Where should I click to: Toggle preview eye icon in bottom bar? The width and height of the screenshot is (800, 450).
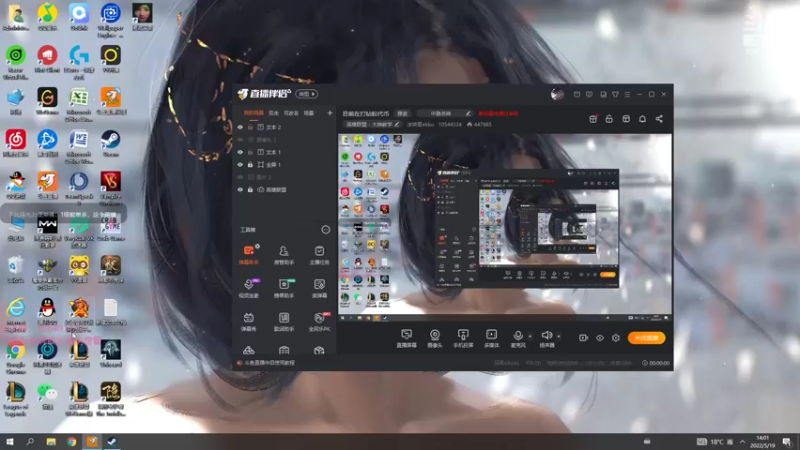pyautogui.click(x=600, y=338)
